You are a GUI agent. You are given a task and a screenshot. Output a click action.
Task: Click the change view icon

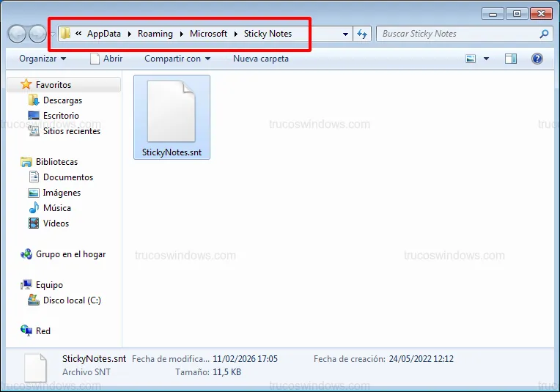(x=471, y=59)
